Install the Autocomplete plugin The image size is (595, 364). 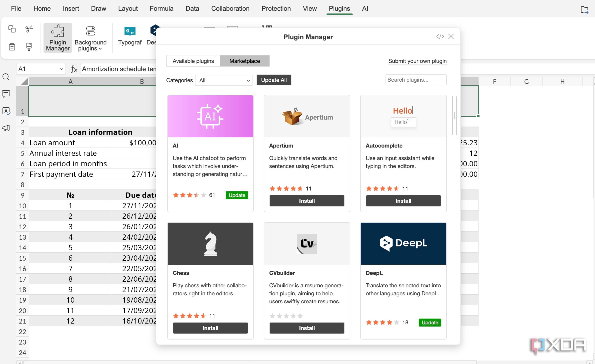pyautogui.click(x=403, y=201)
